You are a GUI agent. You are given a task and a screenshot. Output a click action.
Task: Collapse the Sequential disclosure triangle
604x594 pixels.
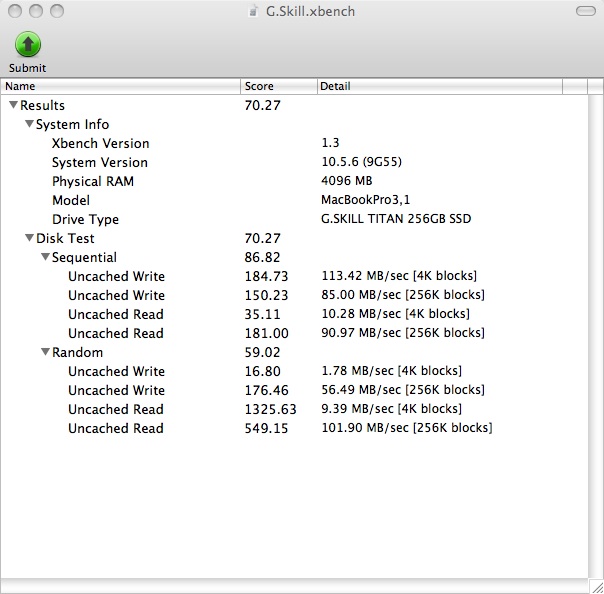(x=45, y=257)
